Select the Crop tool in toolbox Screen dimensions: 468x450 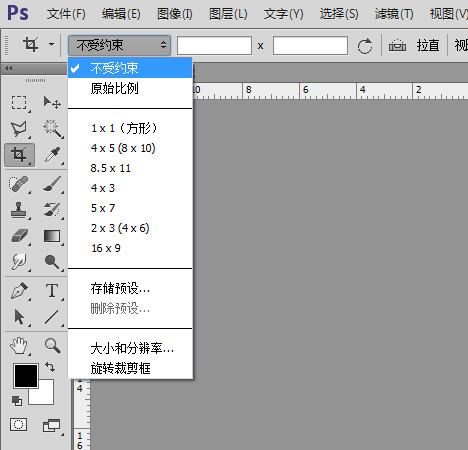click(19, 155)
